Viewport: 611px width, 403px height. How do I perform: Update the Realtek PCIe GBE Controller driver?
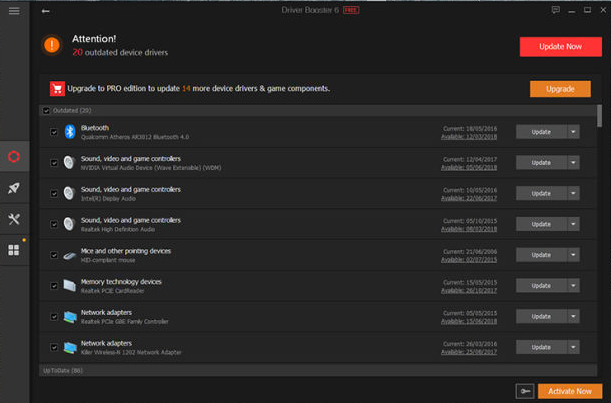541,316
